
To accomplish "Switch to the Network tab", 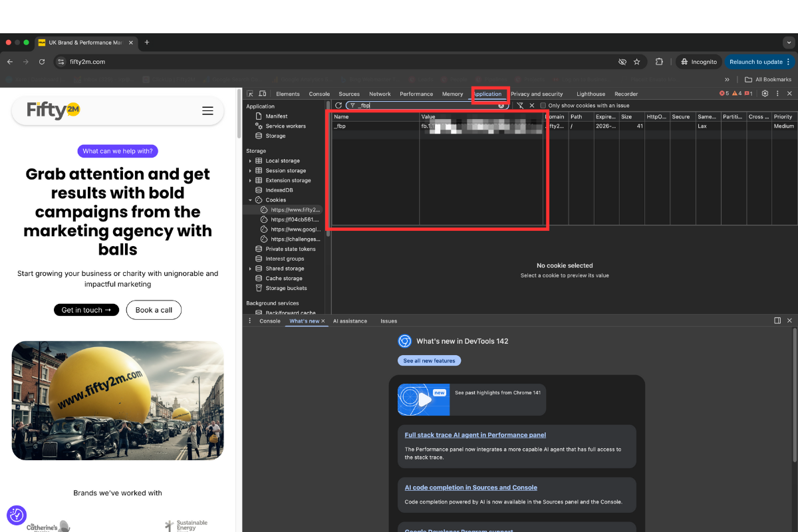I will [x=380, y=94].
